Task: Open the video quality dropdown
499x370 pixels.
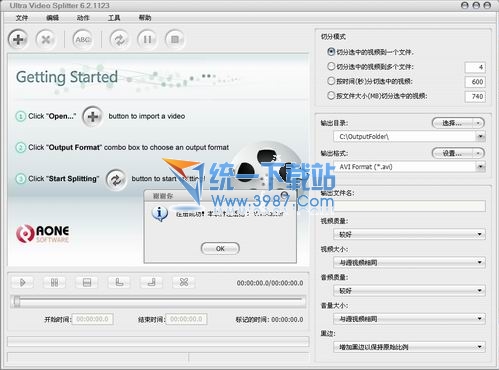Action: 409,235
